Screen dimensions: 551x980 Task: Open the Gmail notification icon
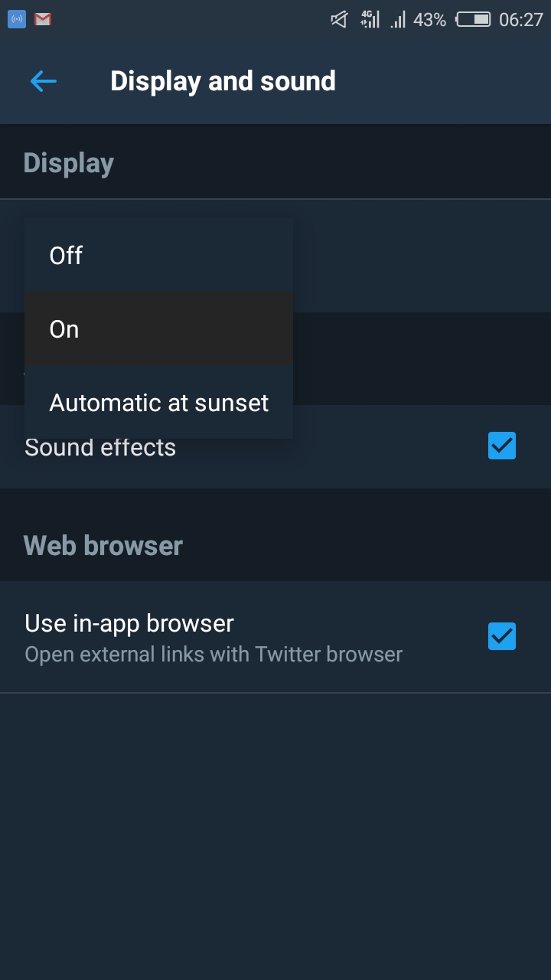[43, 20]
